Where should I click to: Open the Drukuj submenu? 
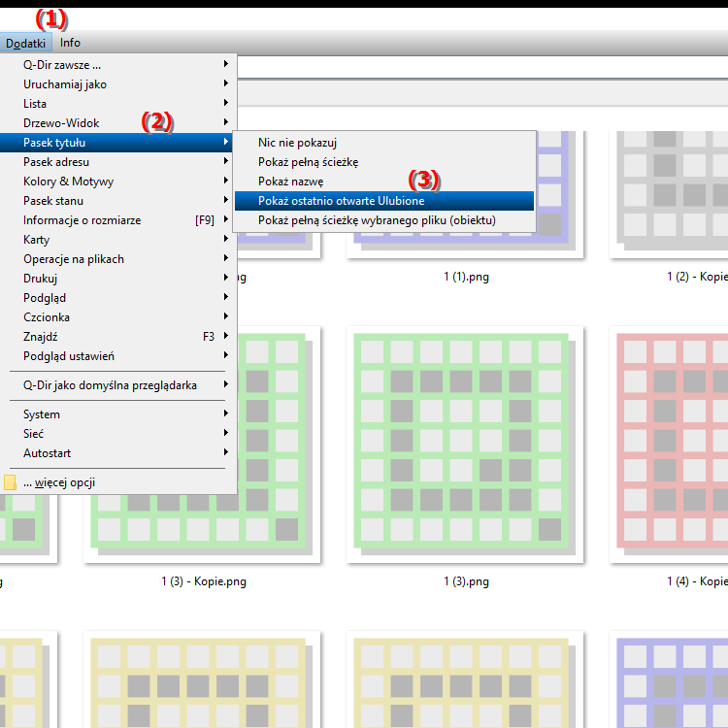118,279
